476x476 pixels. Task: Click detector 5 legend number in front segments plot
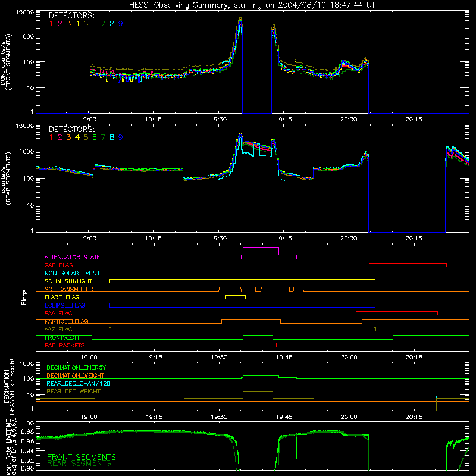click(x=86, y=23)
